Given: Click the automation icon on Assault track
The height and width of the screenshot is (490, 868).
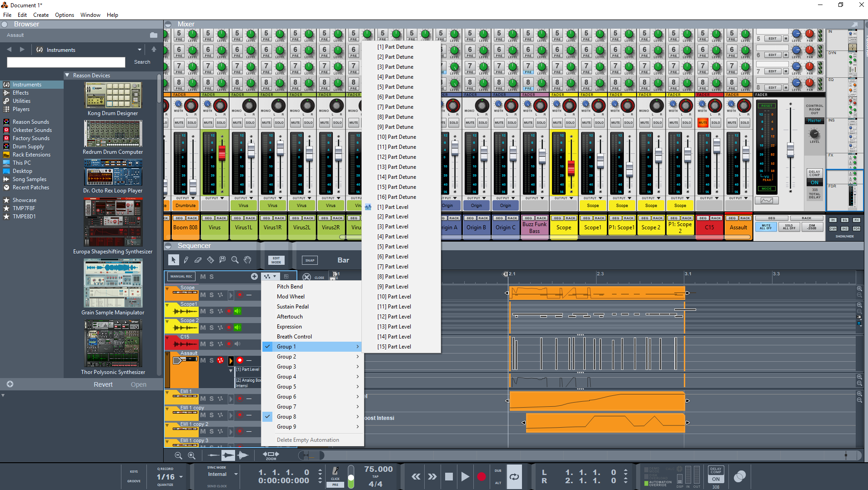Looking at the screenshot, I should [221, 360].
